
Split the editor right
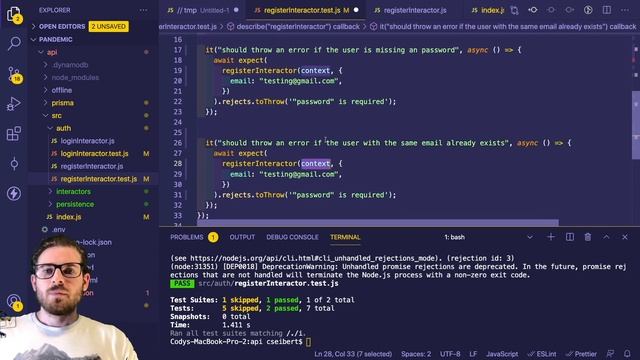[x=607, y=10]
